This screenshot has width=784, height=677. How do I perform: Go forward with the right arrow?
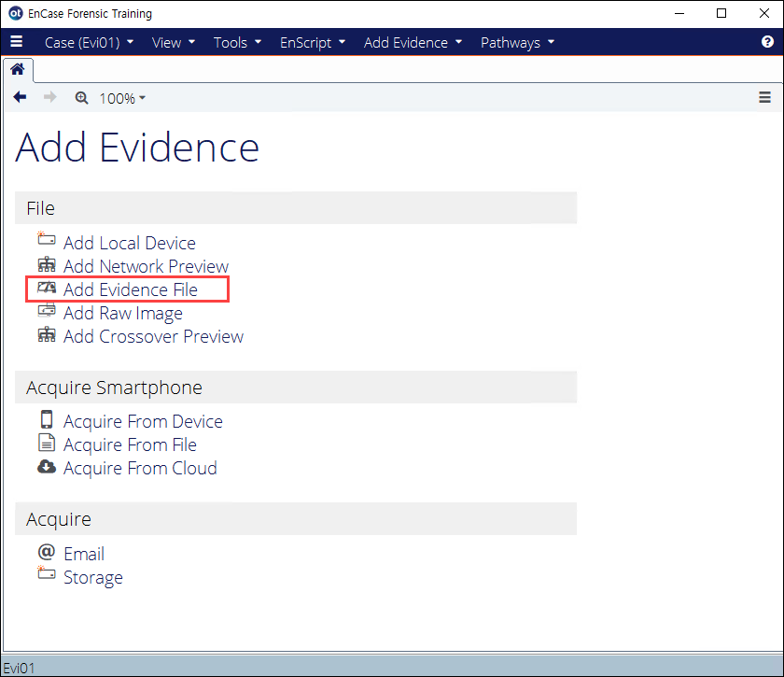point(49,97)
